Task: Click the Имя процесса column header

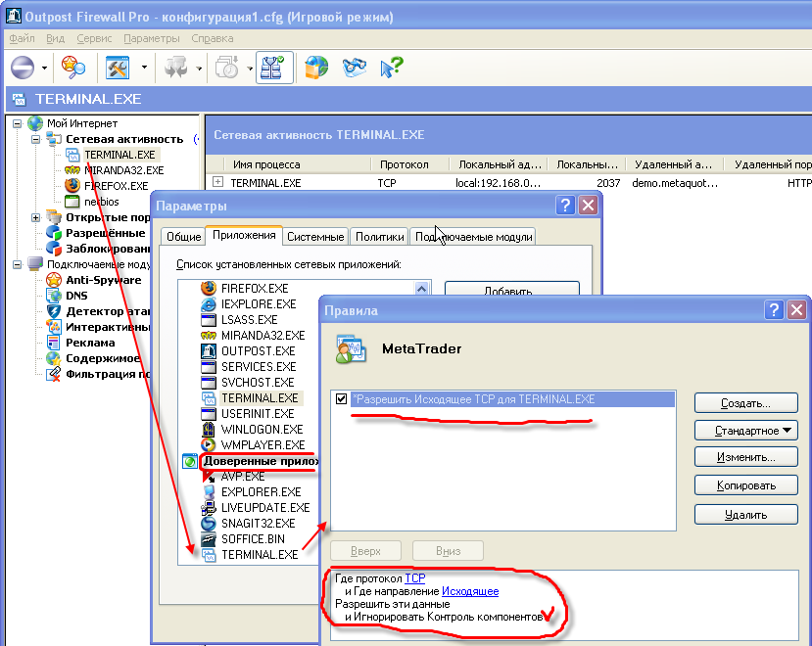Action: click(297, 164)
